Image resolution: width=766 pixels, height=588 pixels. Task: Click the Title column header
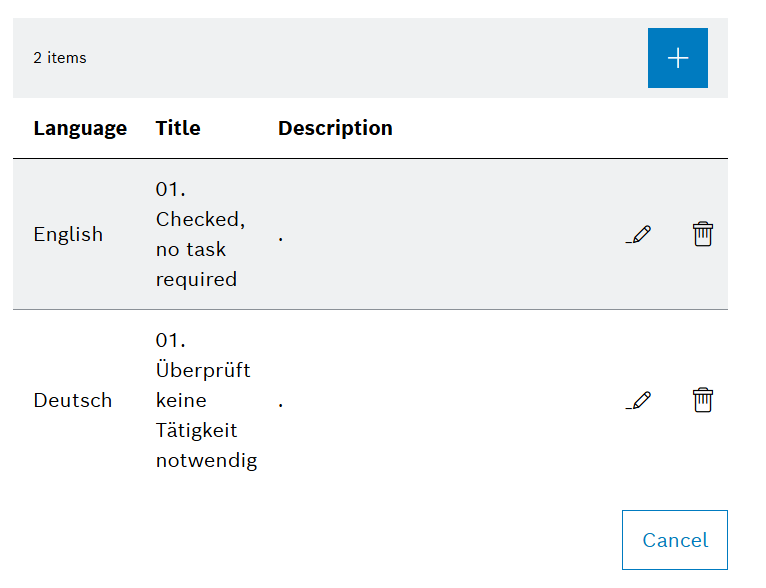(178, 128)
